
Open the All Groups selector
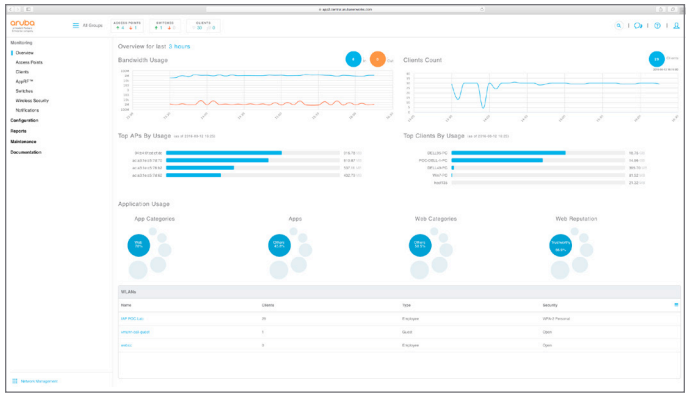coord(92,25)
